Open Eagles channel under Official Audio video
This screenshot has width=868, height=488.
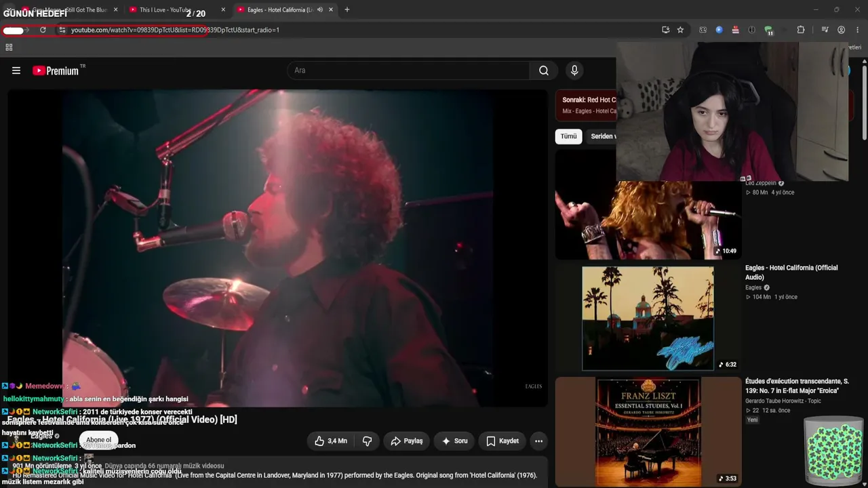(753, 287)
